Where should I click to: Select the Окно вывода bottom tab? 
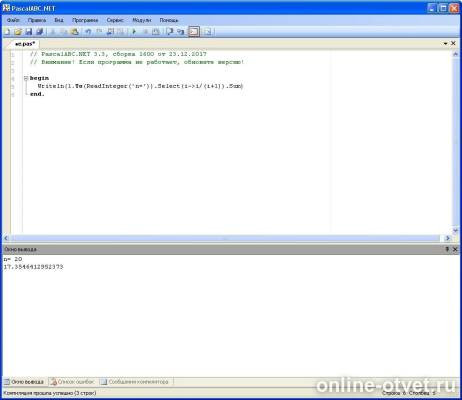[24, 382]
